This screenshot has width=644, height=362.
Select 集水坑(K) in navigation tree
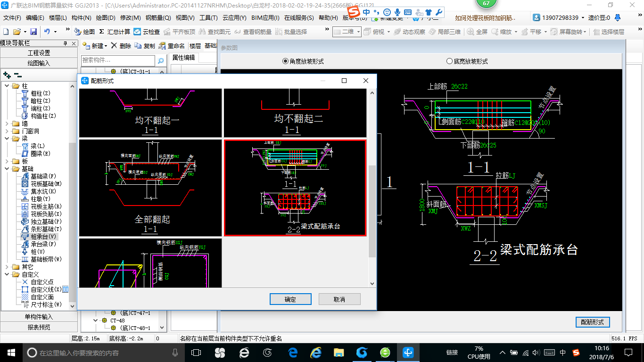pyautogui.click(x=39, y=191)
